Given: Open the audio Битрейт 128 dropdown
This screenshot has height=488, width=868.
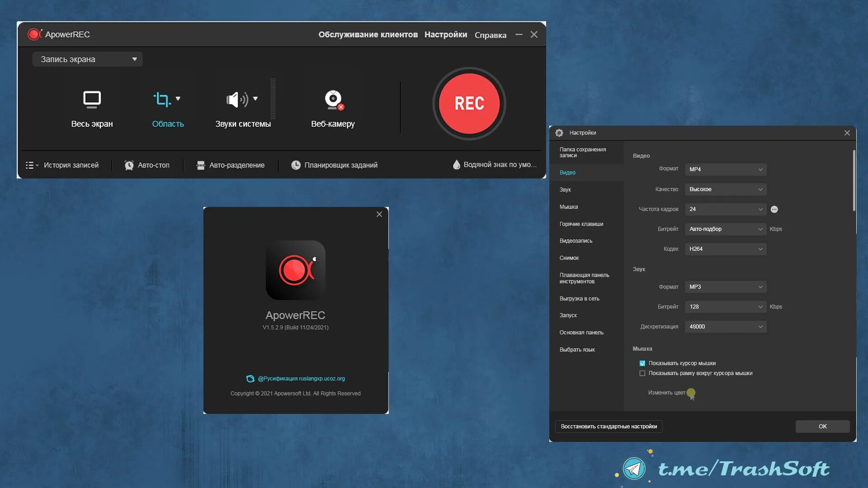Looking at the screenshot, I should pyautogui.click(x=726, y=307).
